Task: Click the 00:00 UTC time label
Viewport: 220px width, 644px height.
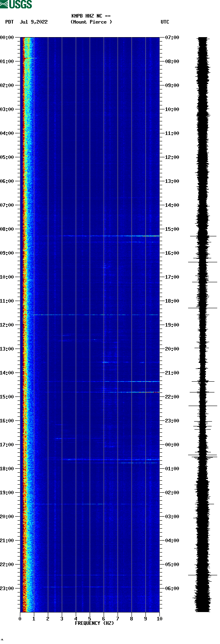Action: click(x=172, y=445)
